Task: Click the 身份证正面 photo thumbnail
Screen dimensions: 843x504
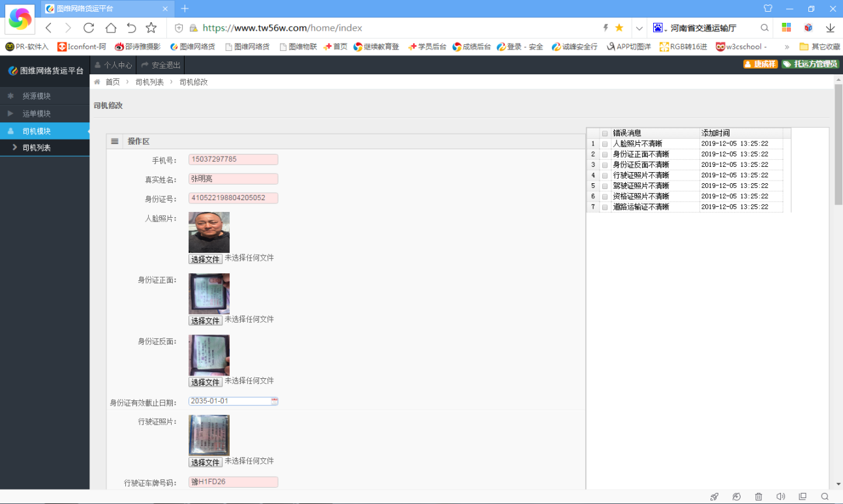Action: (x=209, y=293)
